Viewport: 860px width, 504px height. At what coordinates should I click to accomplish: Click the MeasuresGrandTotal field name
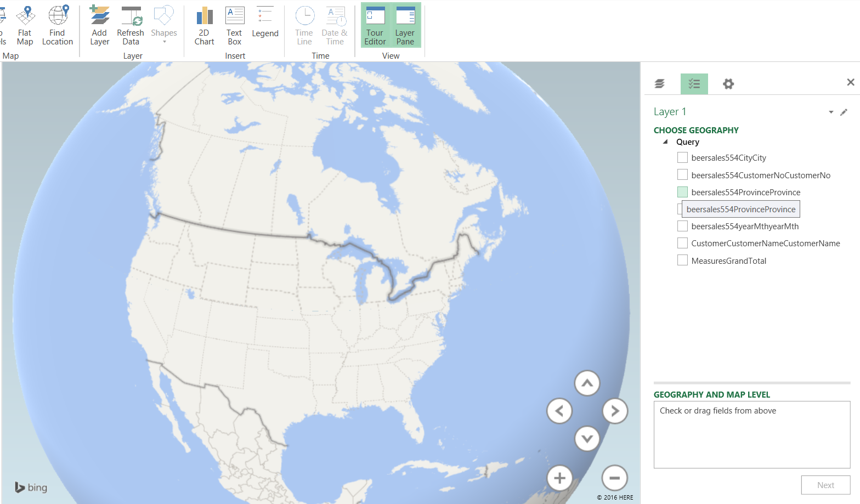pos(729,261)
